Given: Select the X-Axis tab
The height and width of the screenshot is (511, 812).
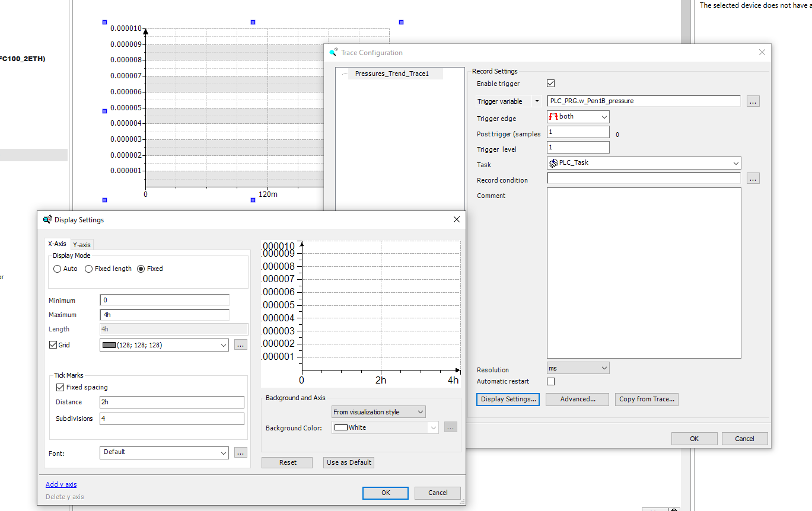Looking at the screenshot, I should click(x=58, y=244).
